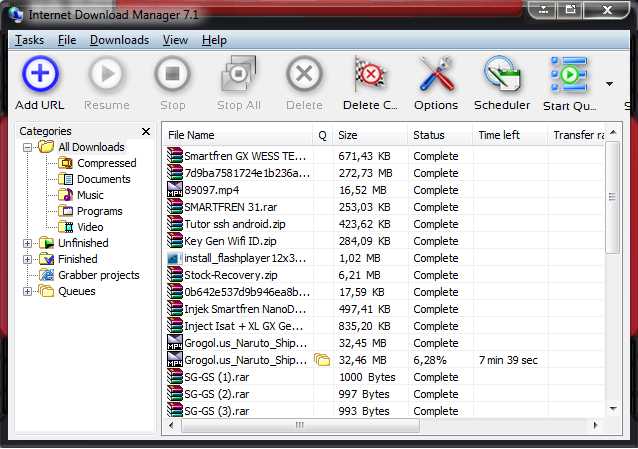Image resolution: width=638 pixels, height=449 pixels.
Task: Click the vertical scrollbar up arrow
Action: coord(613,132)
